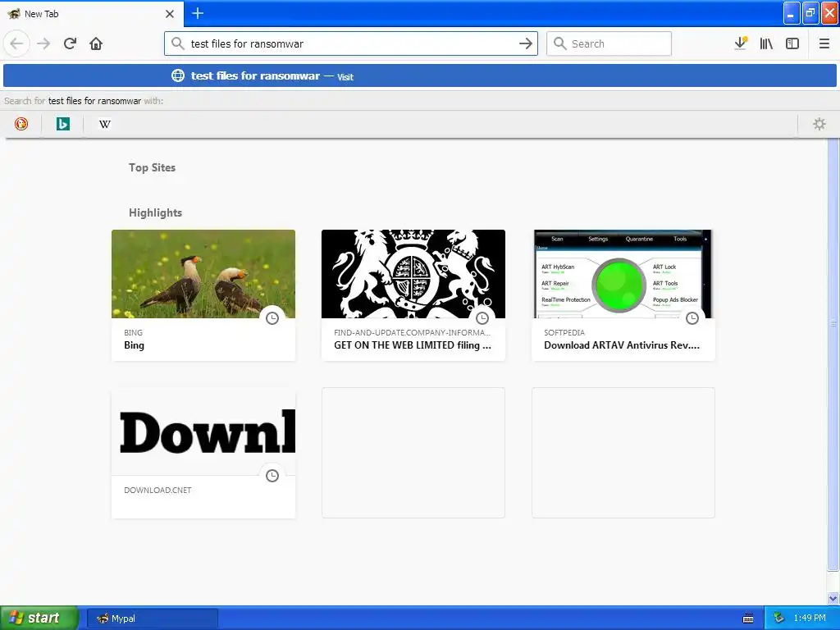Click the history clock on Bing card
This screenshot has width=840, height=630.
(272, 318)
